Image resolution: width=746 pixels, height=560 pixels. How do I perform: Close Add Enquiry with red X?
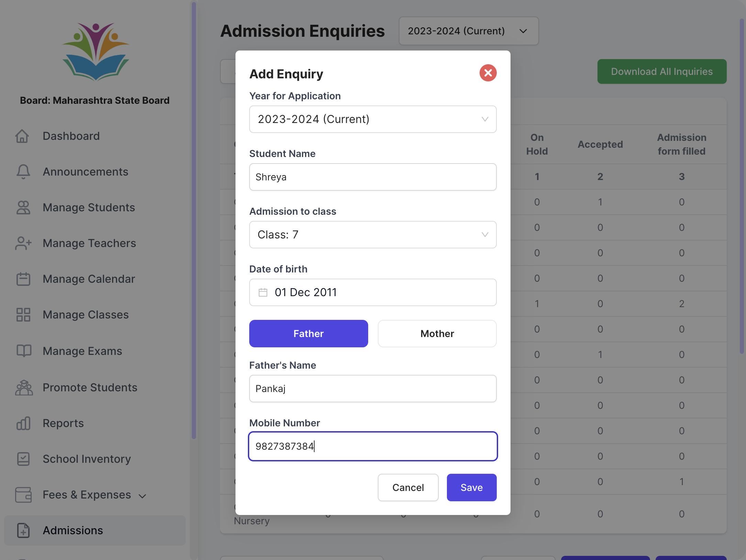(x=488, y=73)
